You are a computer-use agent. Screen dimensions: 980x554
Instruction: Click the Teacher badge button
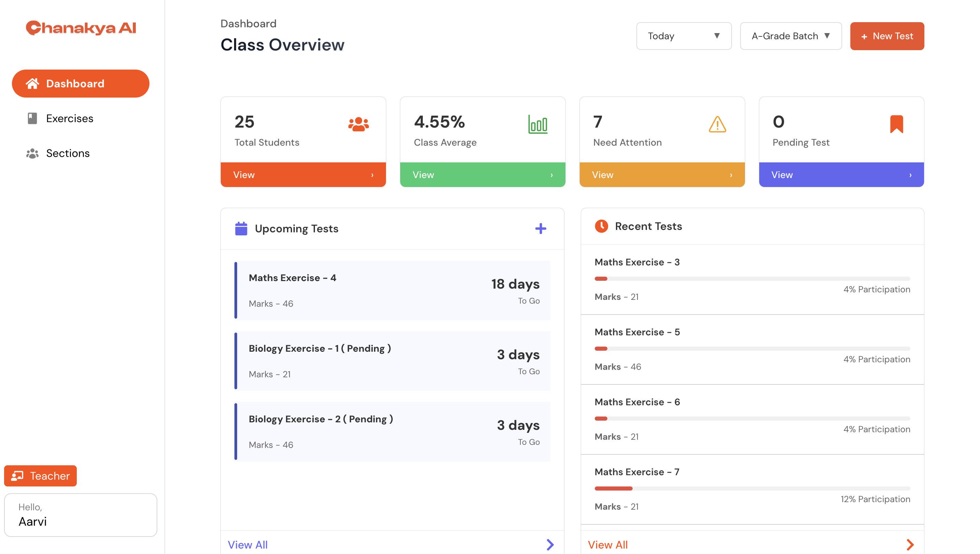40,476
